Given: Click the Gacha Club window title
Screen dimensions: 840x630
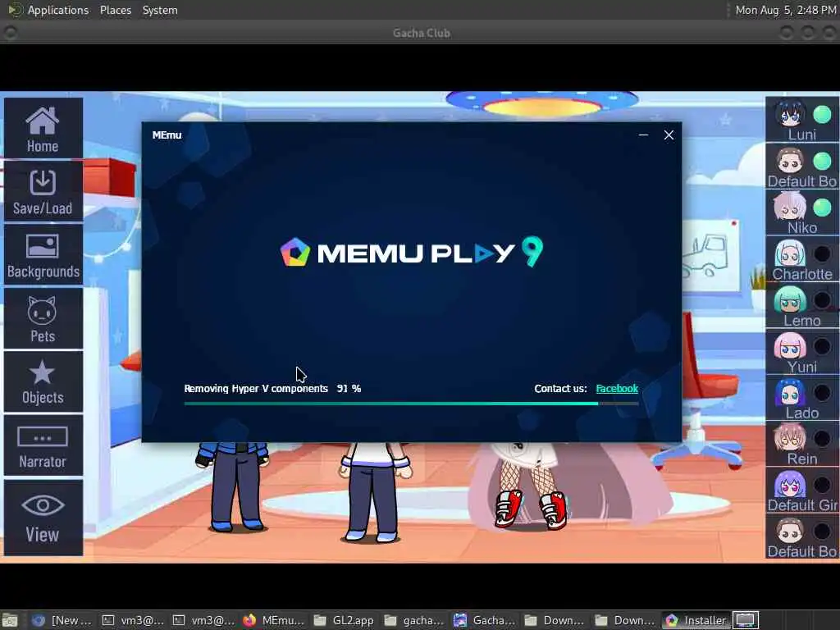Looking at the screenshot, I should 422,33.
